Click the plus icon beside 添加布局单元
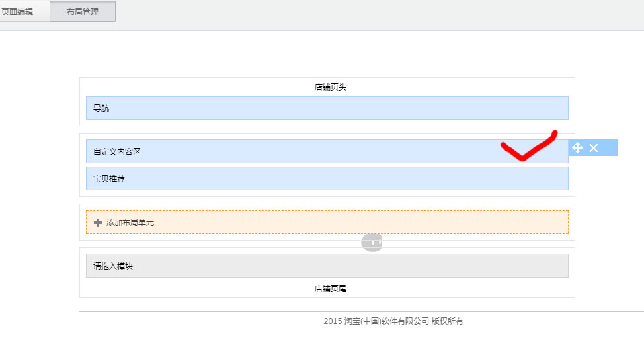The height and width of the screenshot is (349, 644). (98, 223)
